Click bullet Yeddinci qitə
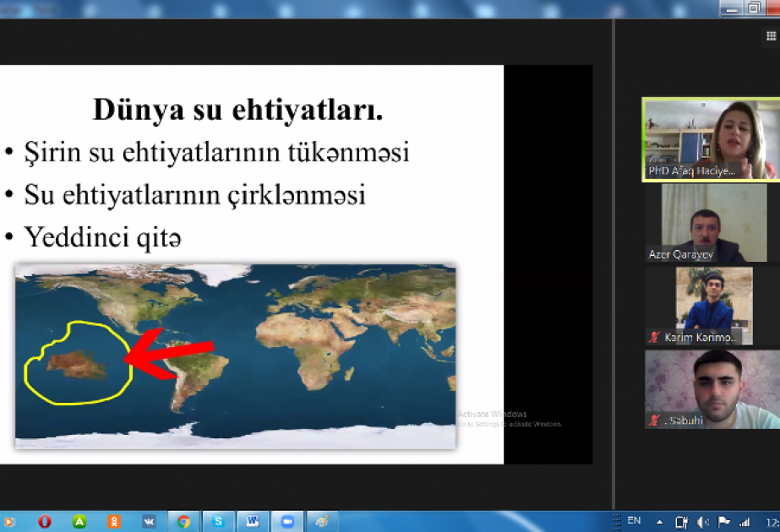The image size is (780, 532). [102, 237]
